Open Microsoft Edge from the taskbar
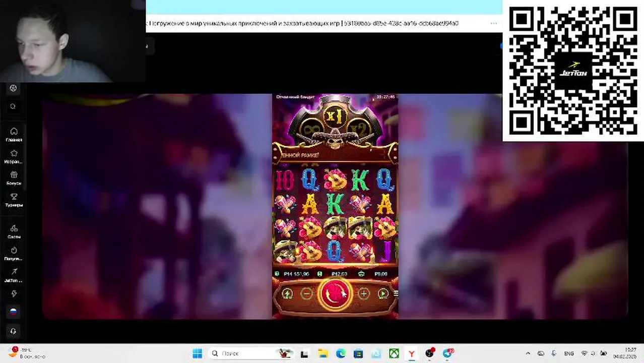Image resolution: width=644 pixels, height=363 pixels. 340,353
